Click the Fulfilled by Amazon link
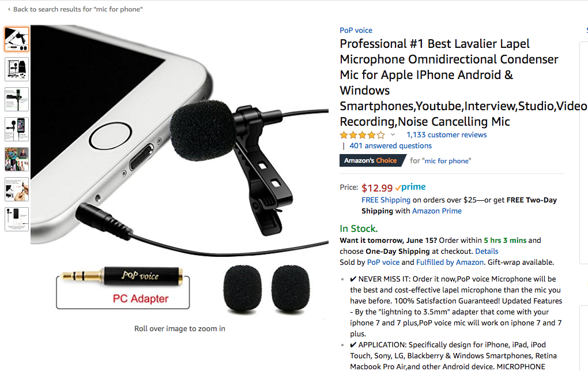 click(x=450, y=263)
